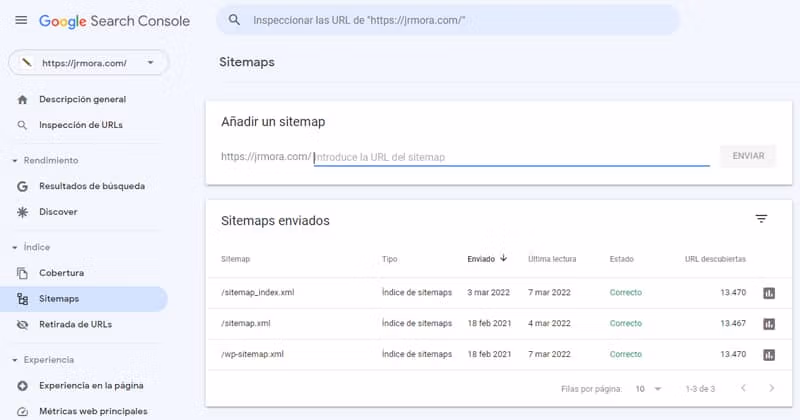
Task: Click the jrmora.com property favicon
Action: tap(27, 63)
